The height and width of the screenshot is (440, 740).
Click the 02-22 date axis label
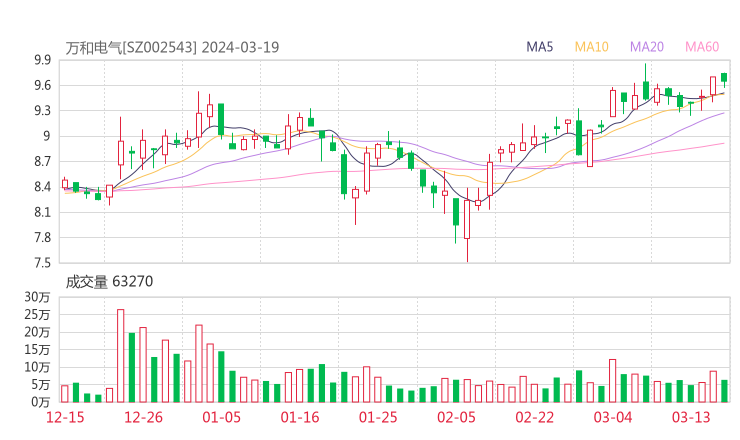pyautogui.click(x=534, y=417)
